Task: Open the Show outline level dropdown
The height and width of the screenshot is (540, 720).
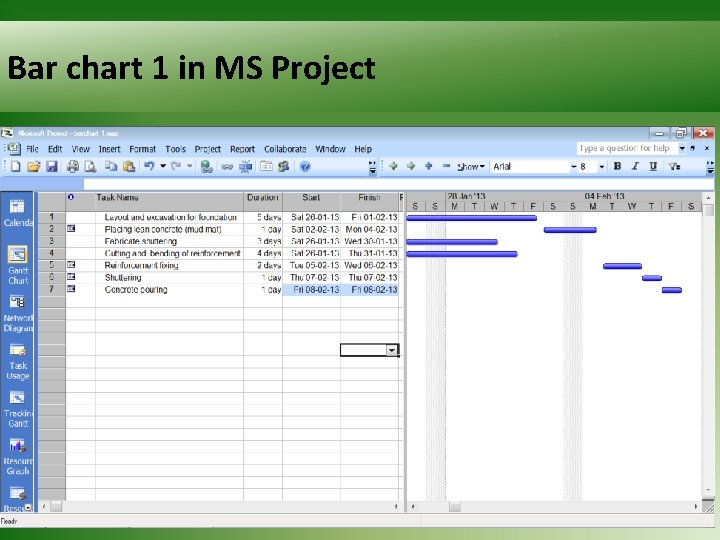Action: click(471, 167)
